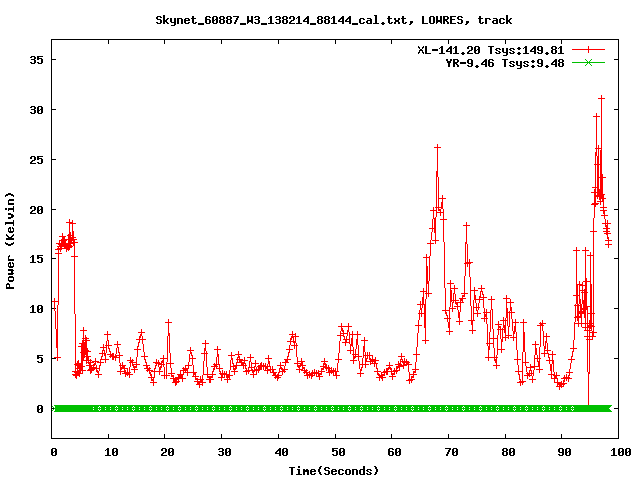
Task: Click the Time(Seconds) axis label
Action: point(333,471)
